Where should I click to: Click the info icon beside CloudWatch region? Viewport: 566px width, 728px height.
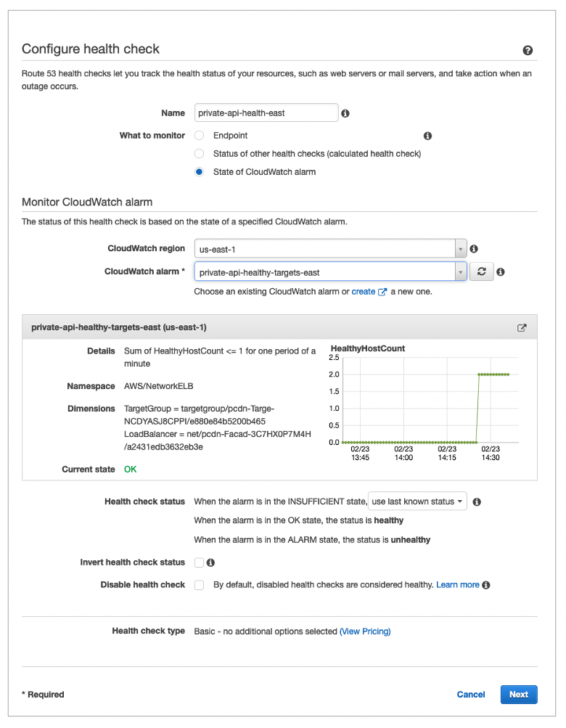point(473,248)
